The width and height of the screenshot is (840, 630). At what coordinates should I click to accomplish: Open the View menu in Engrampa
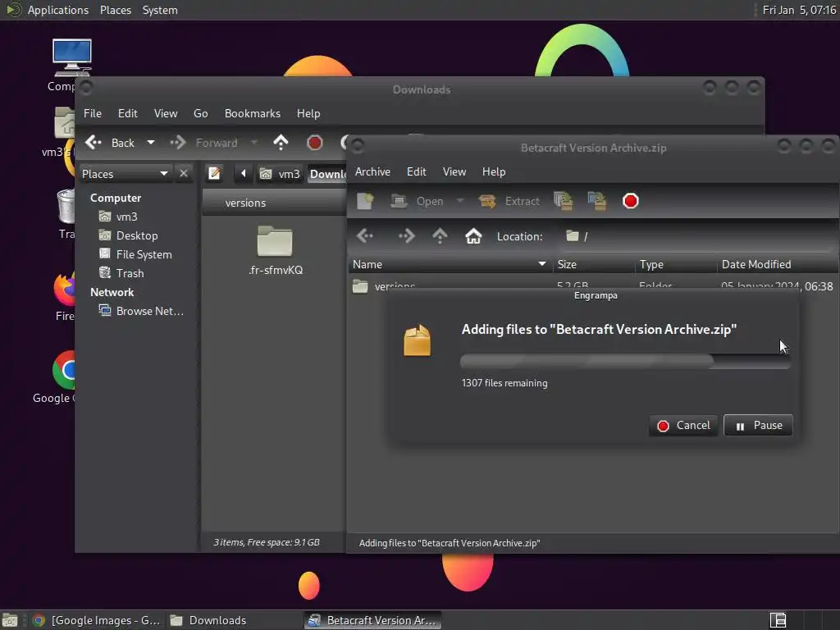click(x=454, y=171)
